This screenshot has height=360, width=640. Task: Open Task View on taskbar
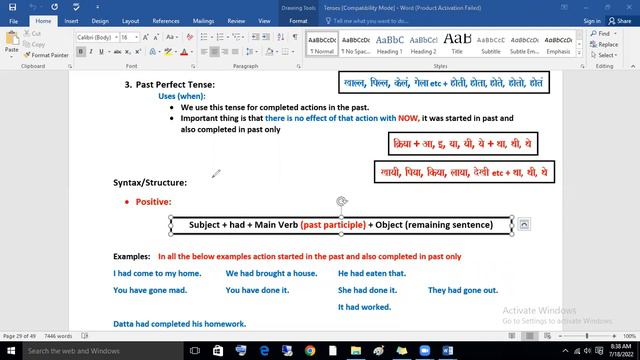(195, 351)
